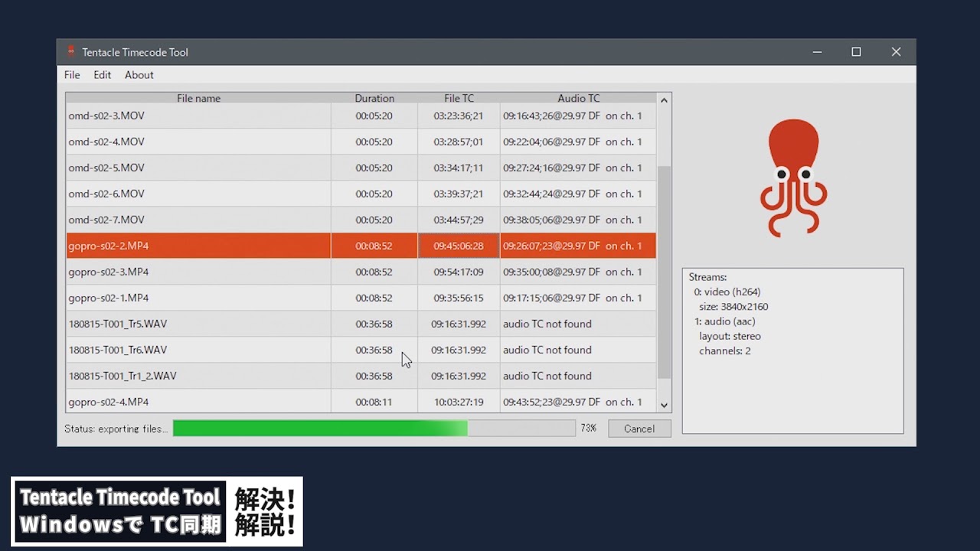Click channels: 2 stream info
This screenshot has width=980, height=551.
click(x=725, y=350)
